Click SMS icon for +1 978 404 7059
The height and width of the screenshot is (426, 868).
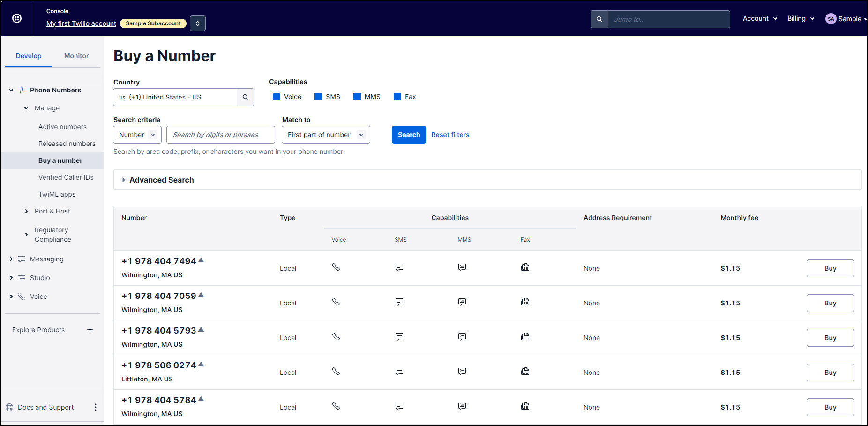tap(399, 302)
